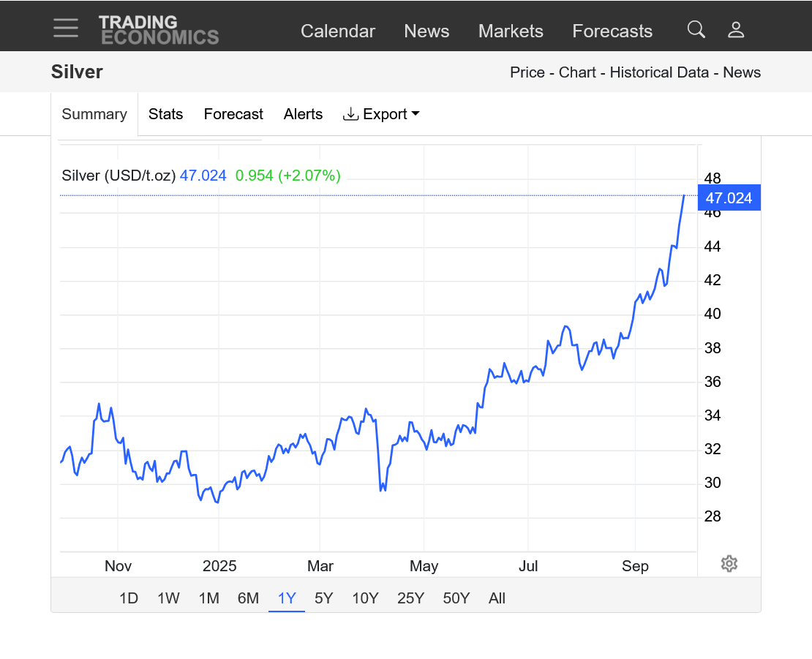The width and height of the screenshot is (812, 659).
Task: Open the search magnifier icon
Action: click(x=696, y=30)
